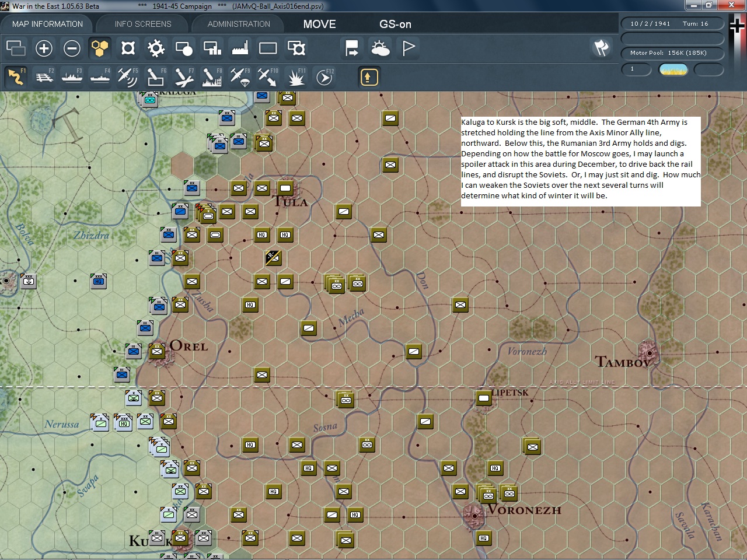747x560 pixels.
Task: Restore down the game window
Action: pyautogui.click(x=708, y=6)
